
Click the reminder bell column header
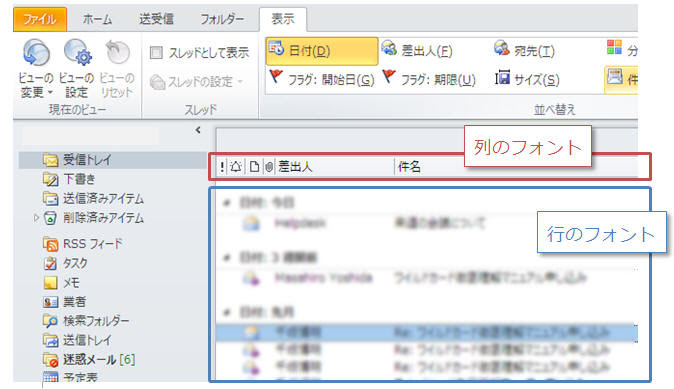[236, 167]
